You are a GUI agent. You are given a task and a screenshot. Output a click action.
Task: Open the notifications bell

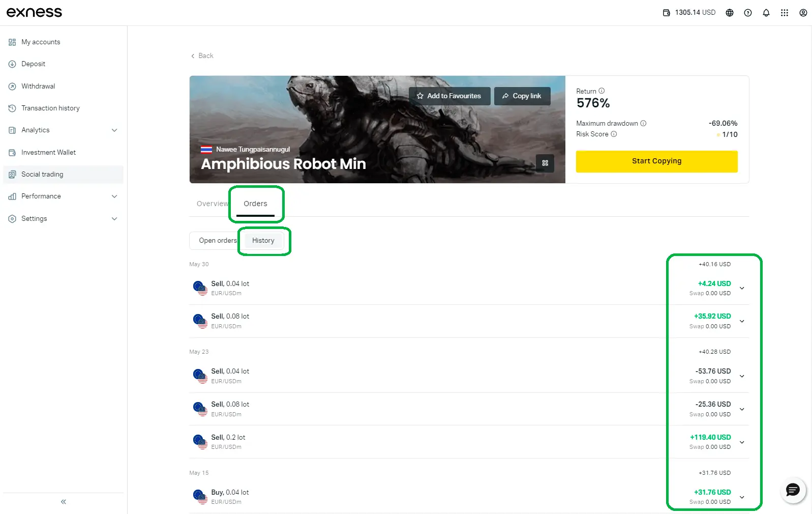coord(766,13)
